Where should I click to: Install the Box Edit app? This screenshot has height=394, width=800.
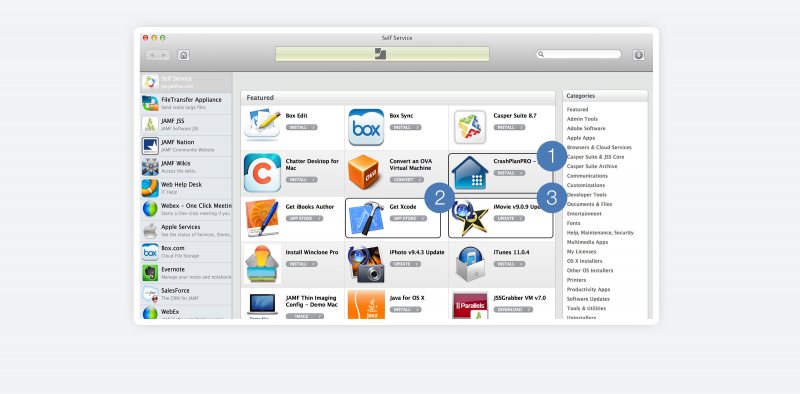301,127
